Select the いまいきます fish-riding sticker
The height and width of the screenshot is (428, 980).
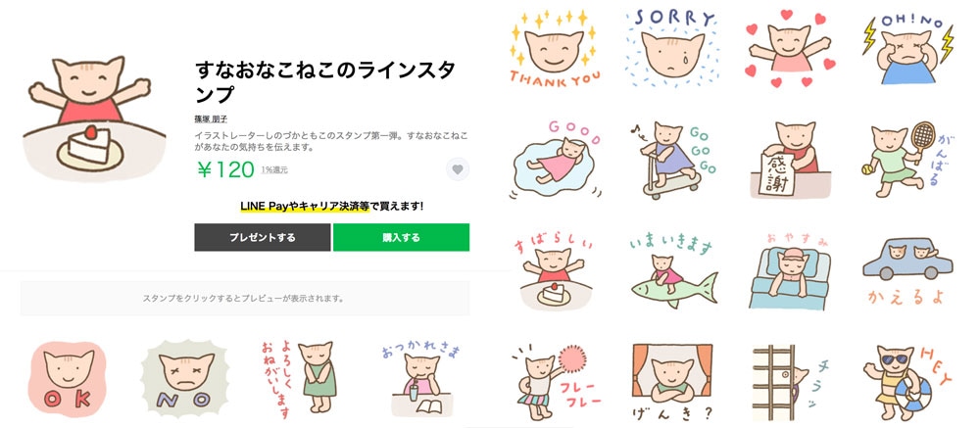pos(672,273)
